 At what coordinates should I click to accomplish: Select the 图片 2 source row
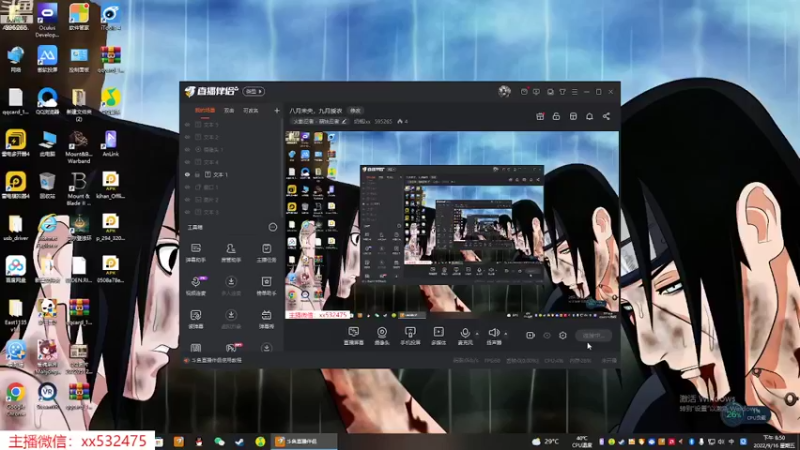coord(231,199)
